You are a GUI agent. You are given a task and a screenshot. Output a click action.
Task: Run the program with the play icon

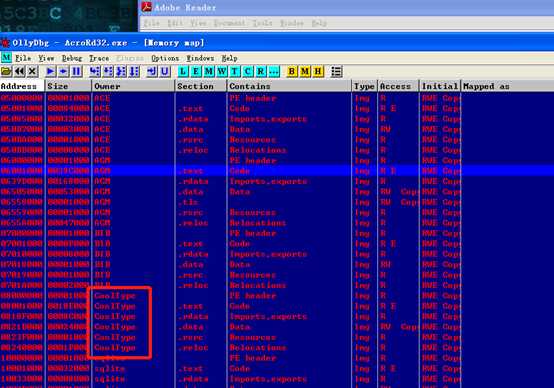coord(51,72)
